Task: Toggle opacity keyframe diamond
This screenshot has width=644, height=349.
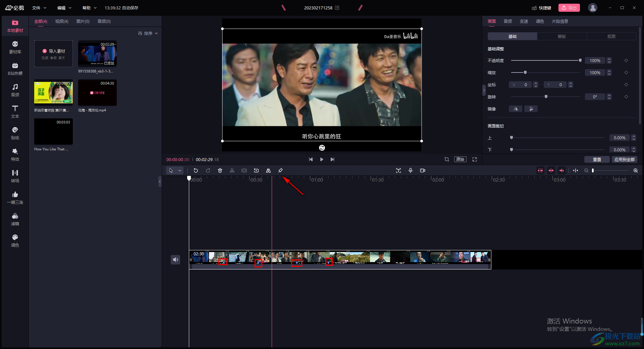Action: click(x=626, y=60)
